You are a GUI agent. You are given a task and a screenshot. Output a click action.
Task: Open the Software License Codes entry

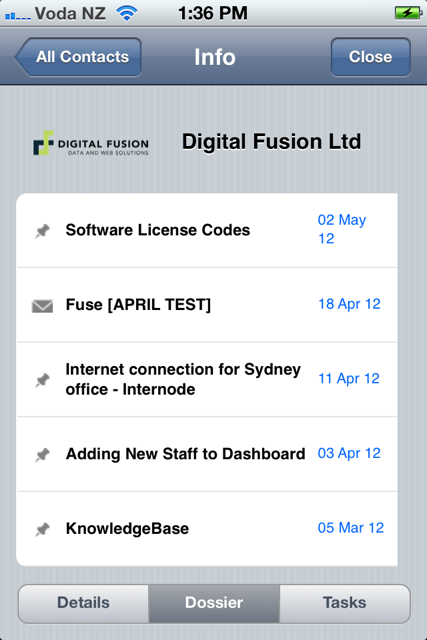[207, 230]
